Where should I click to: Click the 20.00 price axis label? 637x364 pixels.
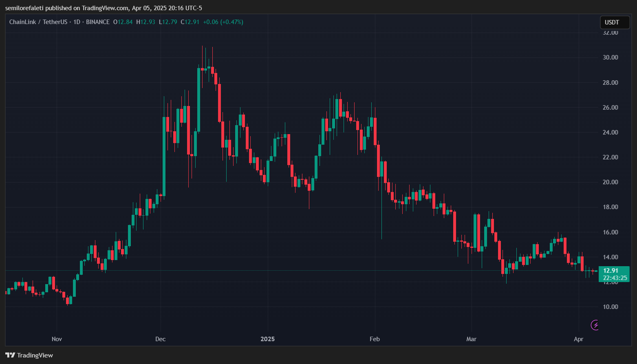(610, 182)
